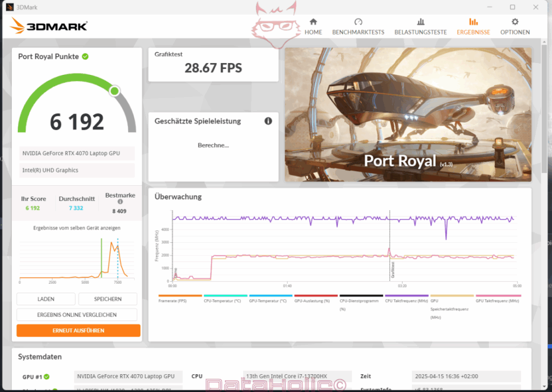Screen dimensions: 552x392
Task: Click the score gauge indicator knob
Action: coord(114,91)
